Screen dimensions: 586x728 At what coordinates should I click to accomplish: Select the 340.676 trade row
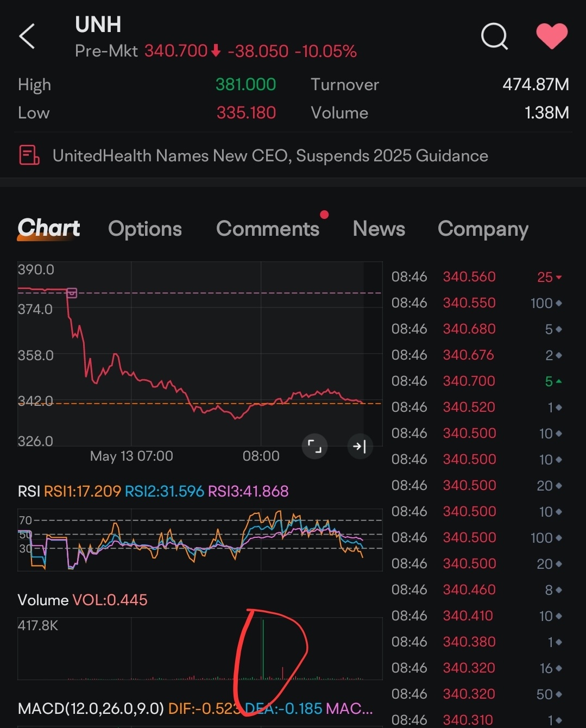coord(477,355)
